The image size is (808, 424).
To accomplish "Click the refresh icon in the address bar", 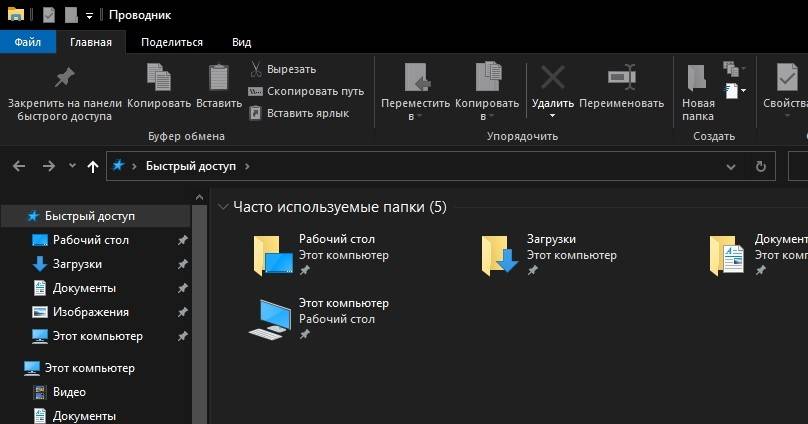I will [x=760, y=166].
